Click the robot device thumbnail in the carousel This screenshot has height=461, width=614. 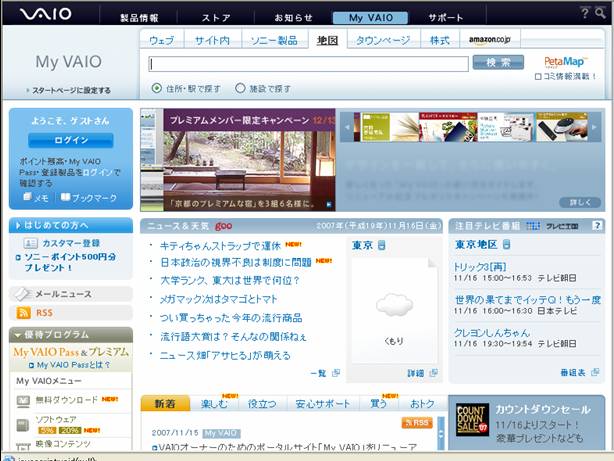562,127
